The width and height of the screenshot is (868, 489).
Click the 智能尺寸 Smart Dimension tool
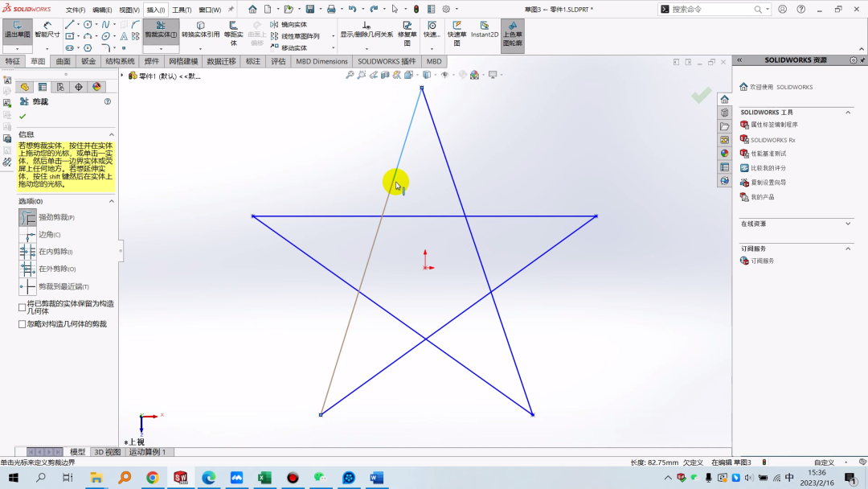(47, 31)
